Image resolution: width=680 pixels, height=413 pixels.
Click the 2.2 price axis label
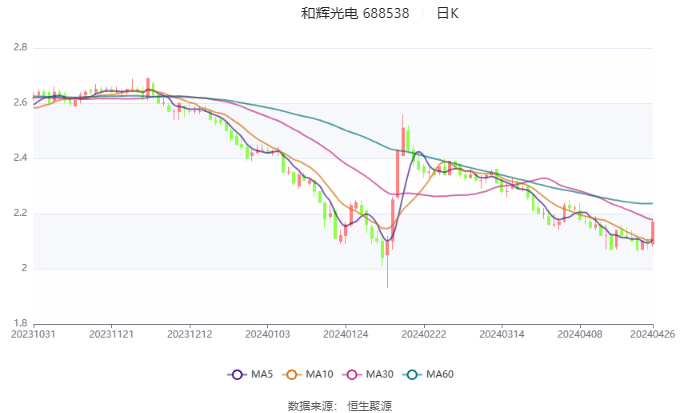pyautogui.click(x=20, y=213)
